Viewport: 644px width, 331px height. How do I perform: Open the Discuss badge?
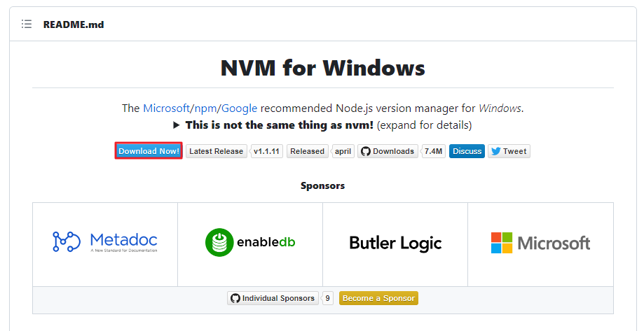(467, 151)
